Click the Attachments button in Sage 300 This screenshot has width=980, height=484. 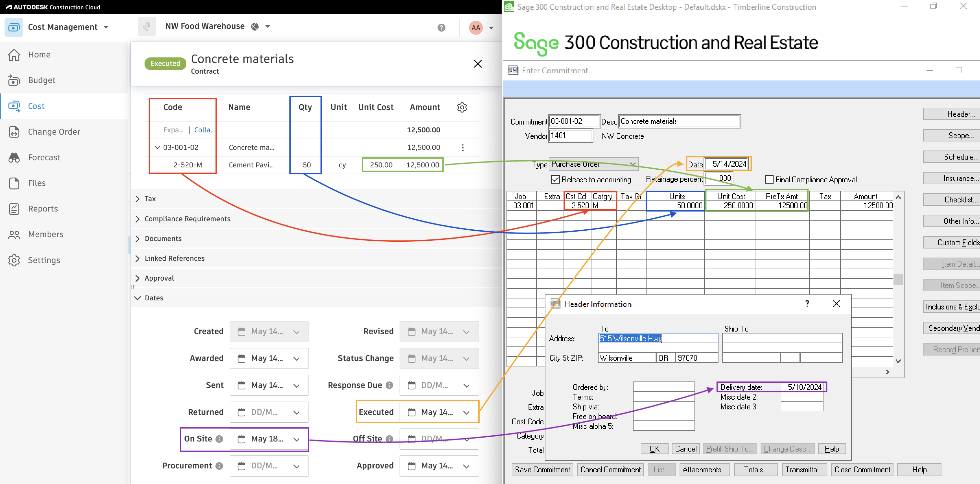(704, 470)
